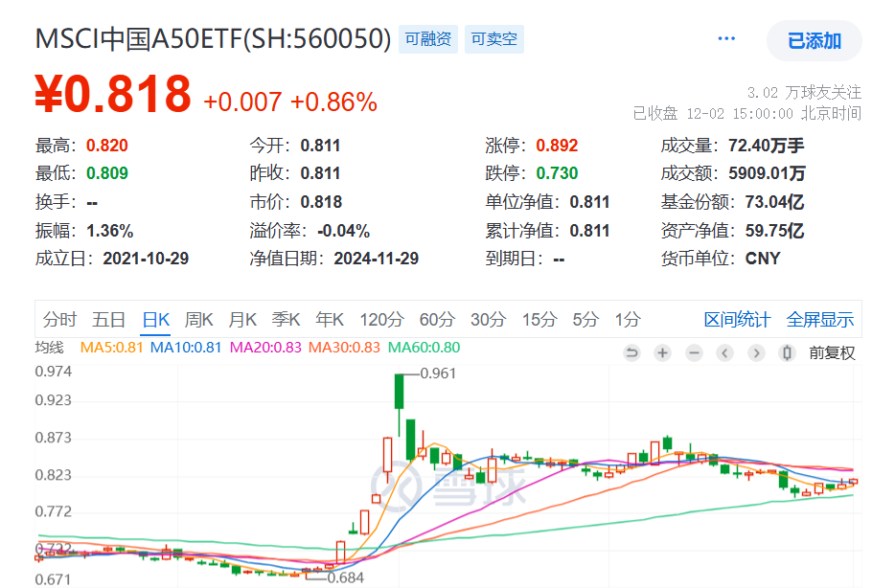Image resolution: width=895 pixels, height=588 pixels.
Task: Zoom in chart with plus icon
Action: [x=663, y=353]
